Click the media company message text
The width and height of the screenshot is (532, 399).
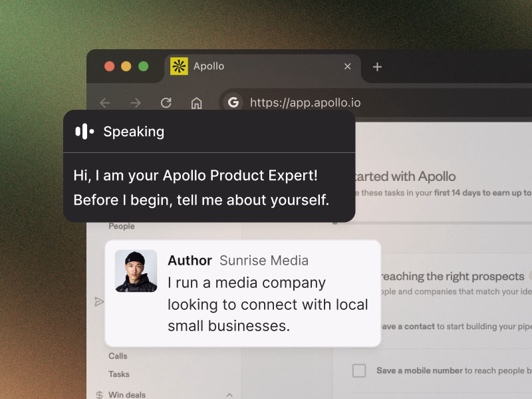[268, 305]
